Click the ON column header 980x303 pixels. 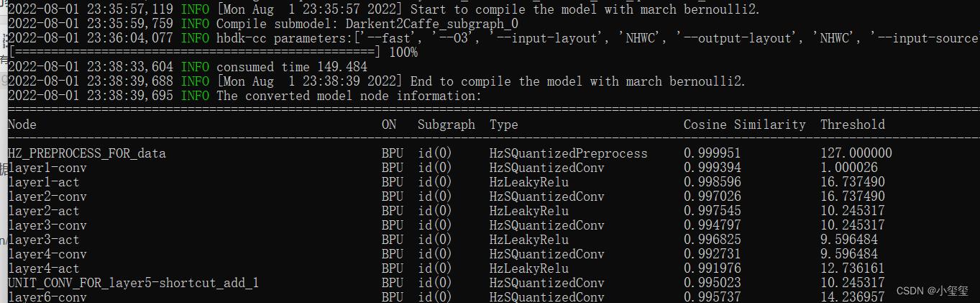click(x=389, y=125)
